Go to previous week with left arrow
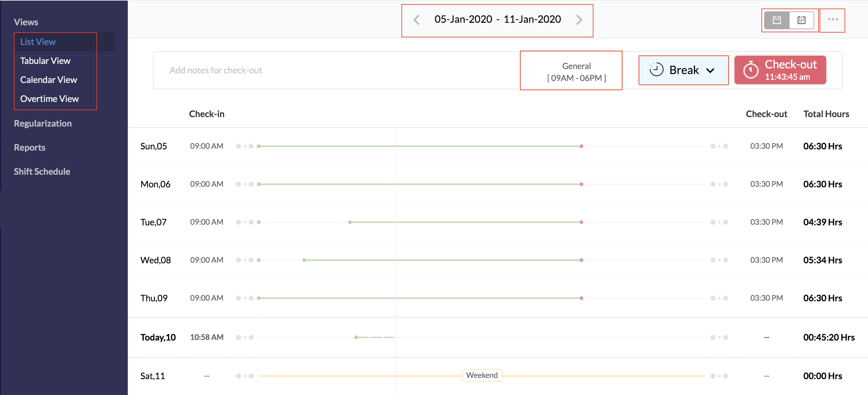The height and width of the screenshot is (395, 868). pos(417,20)
